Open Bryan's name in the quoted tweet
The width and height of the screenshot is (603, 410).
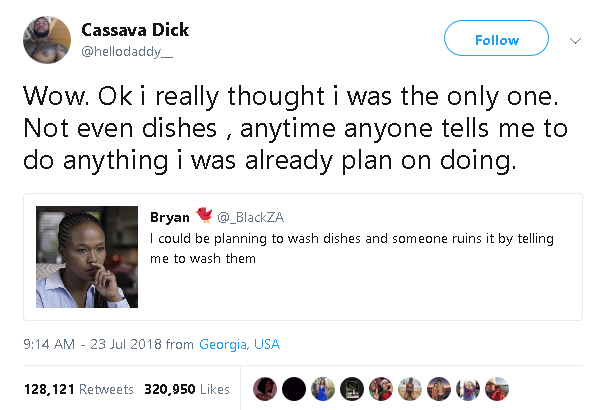coord(169,218)
